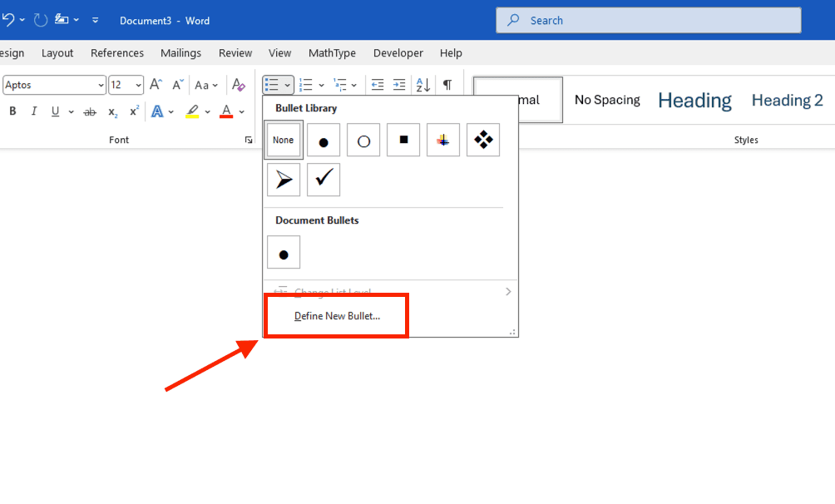Apply the No Spacing style
This screenshot has height=504, width=835.
pyautogui.click(x=607, y=100)
